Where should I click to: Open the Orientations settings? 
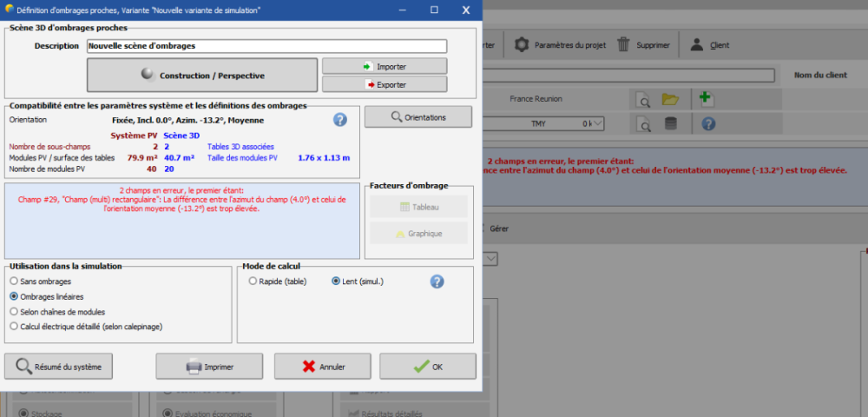[x=418, y=116]
